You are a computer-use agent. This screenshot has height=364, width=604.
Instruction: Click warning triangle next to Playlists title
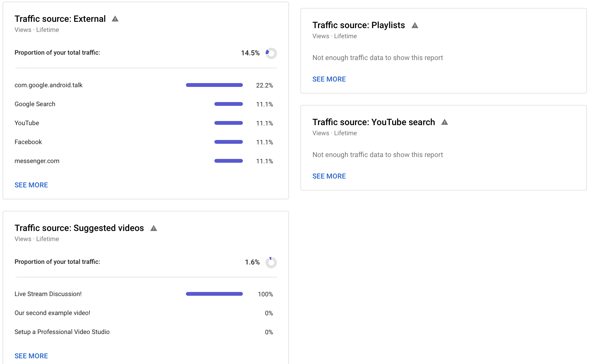click(x=415, y=25)
